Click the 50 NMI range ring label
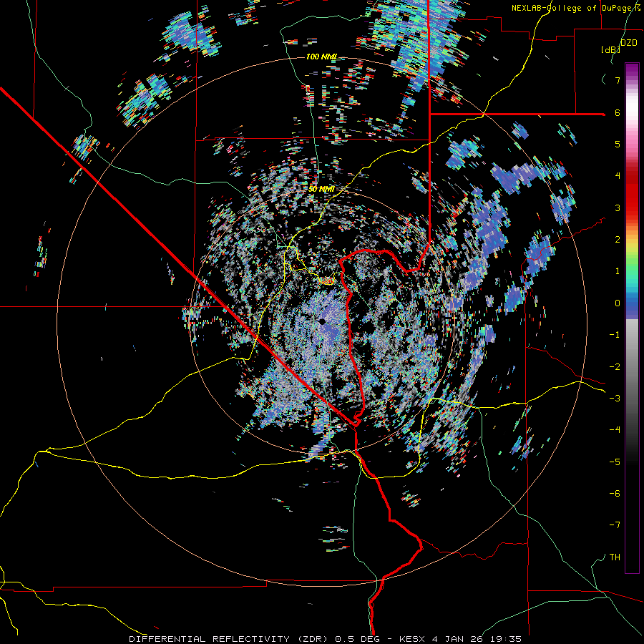644x644 pixels. click(321, 190)
